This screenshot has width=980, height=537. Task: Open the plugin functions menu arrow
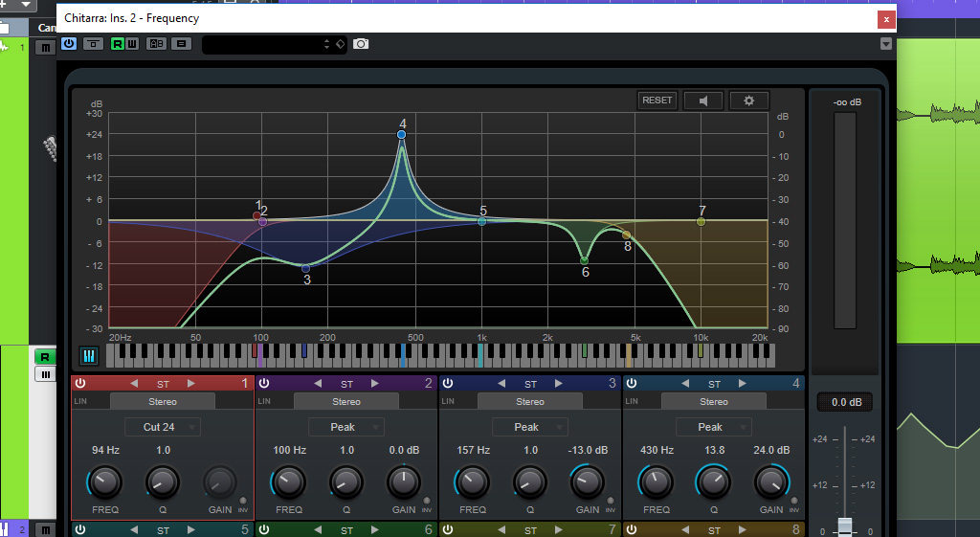pos(885,44)
